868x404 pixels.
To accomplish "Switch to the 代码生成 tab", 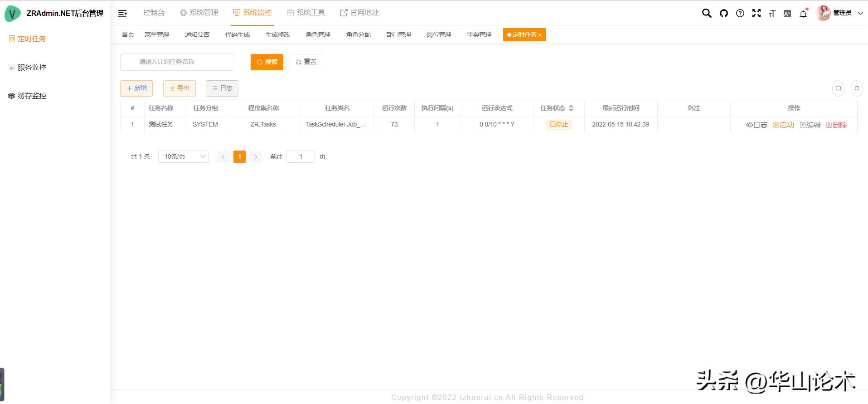I will coord(238,35).
